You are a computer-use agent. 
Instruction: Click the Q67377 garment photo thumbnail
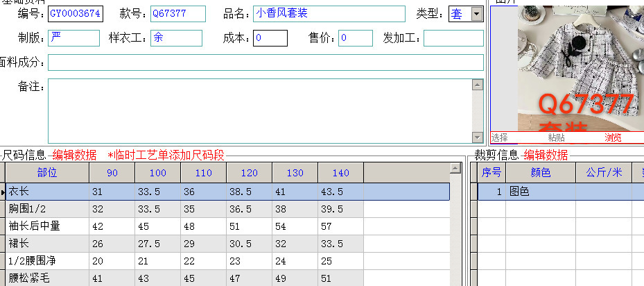tap(581, 68)
